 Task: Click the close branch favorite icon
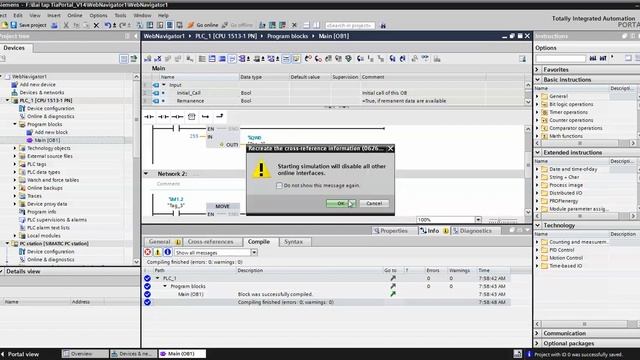click(220, 117)
